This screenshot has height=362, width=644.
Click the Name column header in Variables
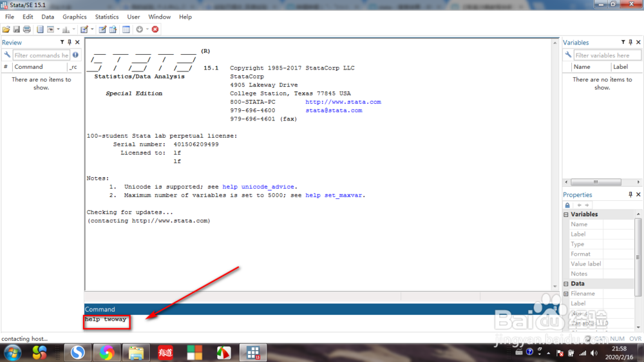(x=590, y=66)
